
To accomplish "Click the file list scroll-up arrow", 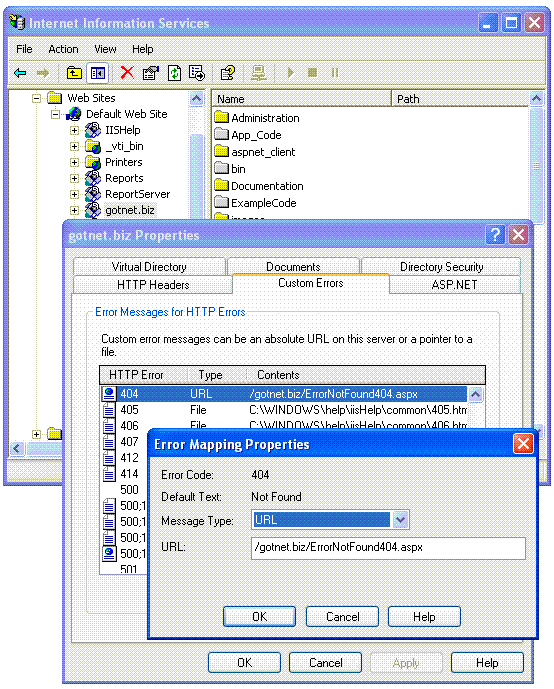I will 536,98.
